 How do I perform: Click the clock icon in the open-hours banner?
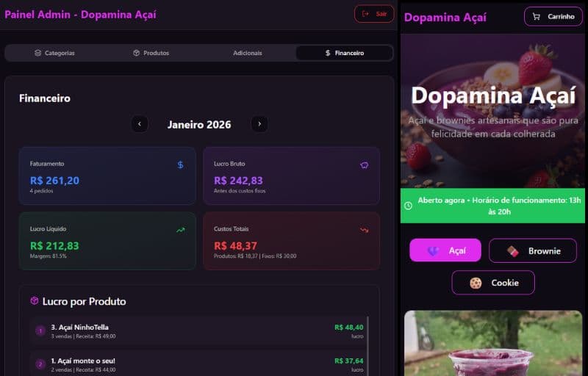point(409,206)
